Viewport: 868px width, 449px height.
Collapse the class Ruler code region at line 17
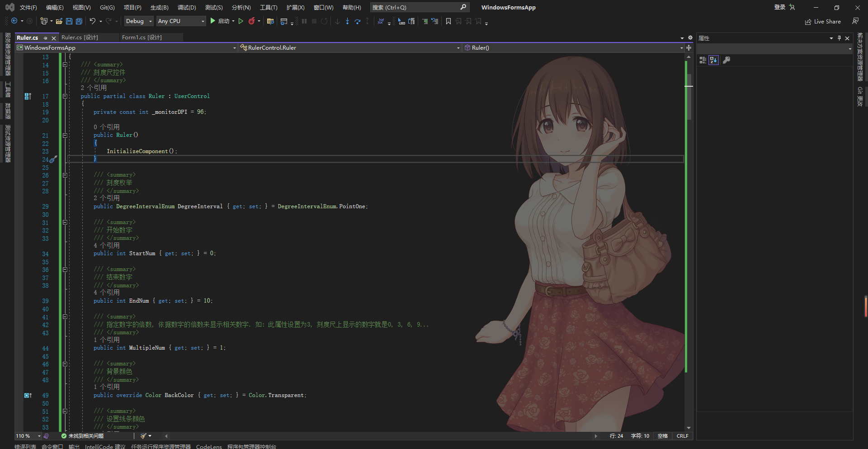click(x=65, y=96)
